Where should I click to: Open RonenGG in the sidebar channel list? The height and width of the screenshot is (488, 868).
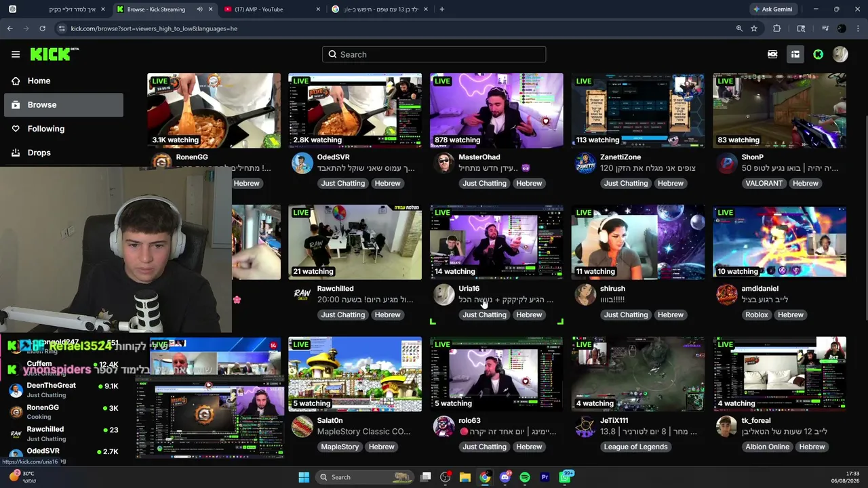63,411
